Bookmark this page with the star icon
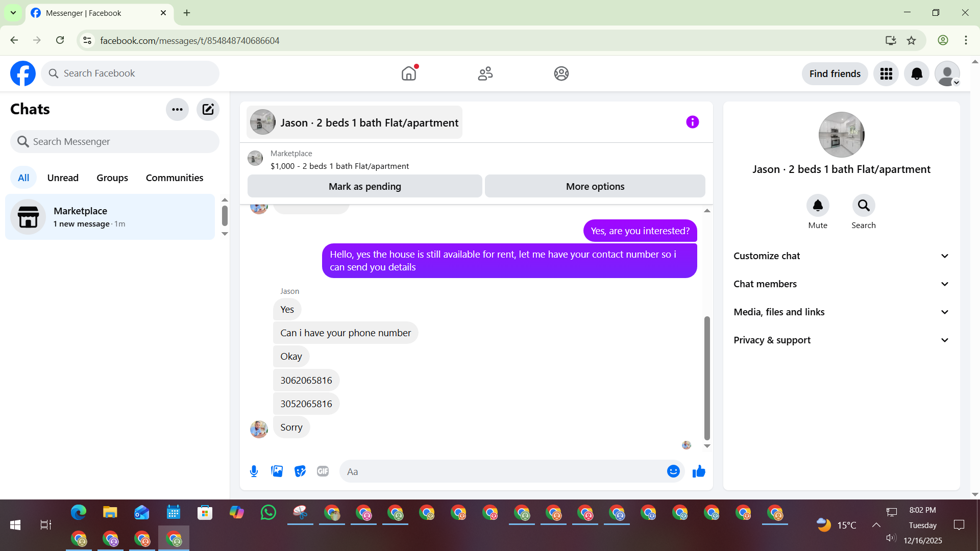The width and height of the screenshot is (980, 551). (912, 40)
